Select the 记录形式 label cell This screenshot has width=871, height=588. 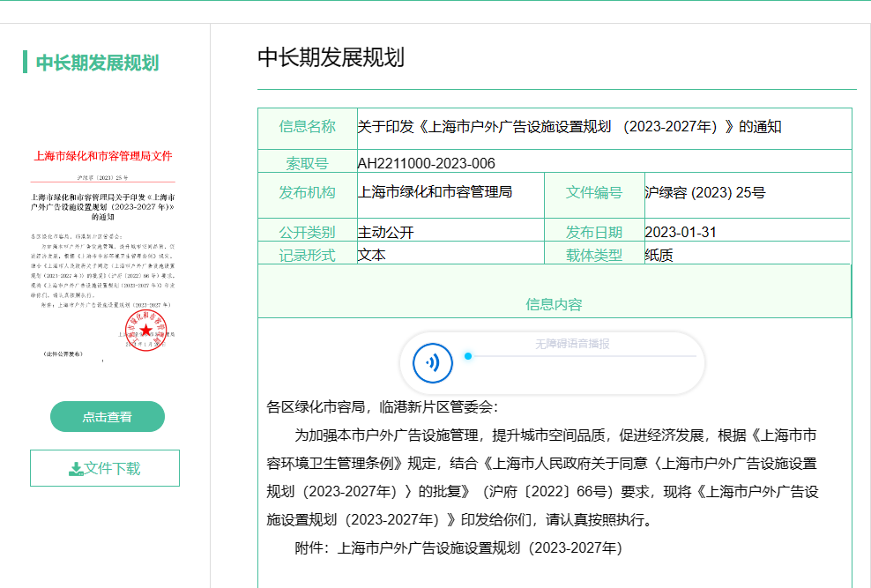(x=307, y=253)
